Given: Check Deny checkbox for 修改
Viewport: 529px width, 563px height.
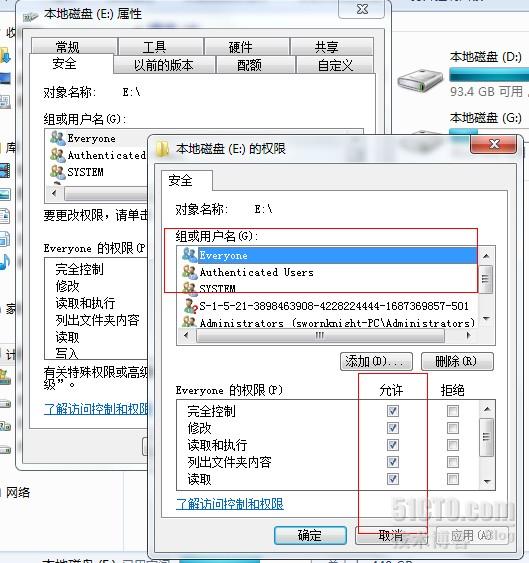Looking at the screenshot, I should coord(453,428).
